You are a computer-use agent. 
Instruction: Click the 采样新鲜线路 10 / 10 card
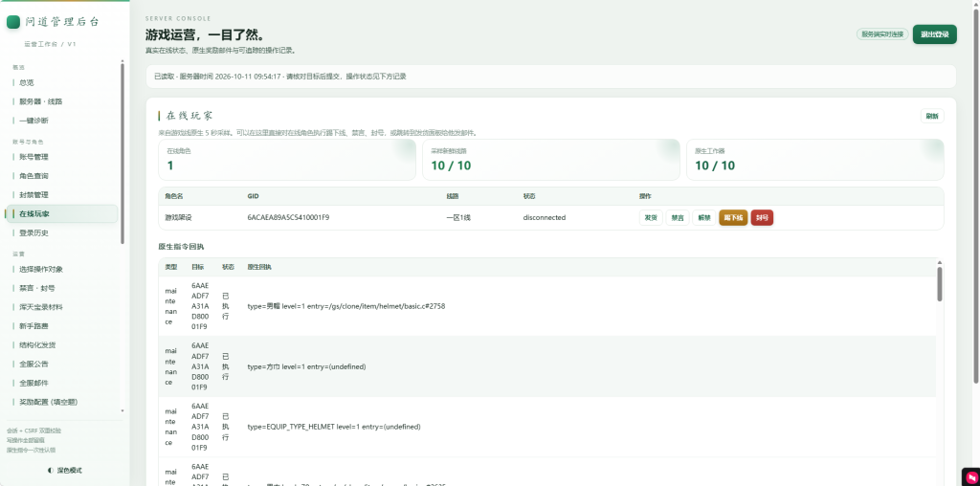[550, 160]
